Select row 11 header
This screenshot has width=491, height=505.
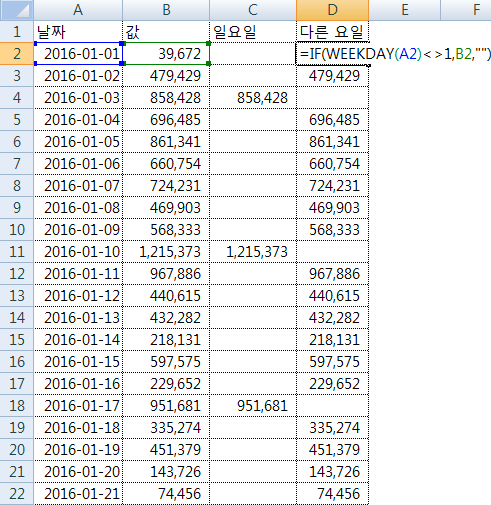pos(17,252)
